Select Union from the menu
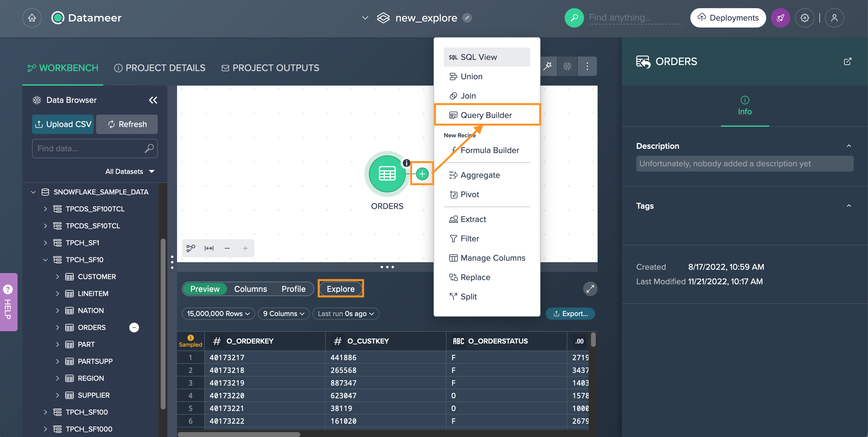The height and width of the screenshot is (437, 868). click(487, 77)
